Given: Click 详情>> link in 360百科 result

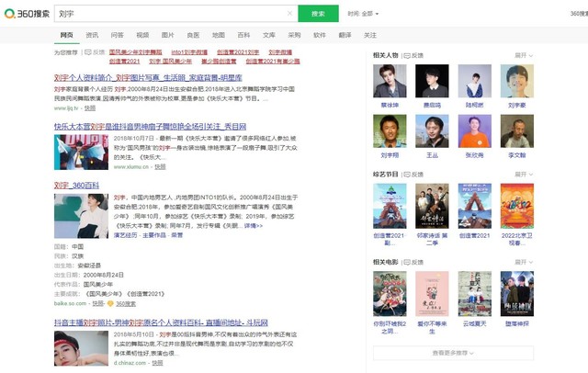Looking at the screenshot, I should coord(254,226).
